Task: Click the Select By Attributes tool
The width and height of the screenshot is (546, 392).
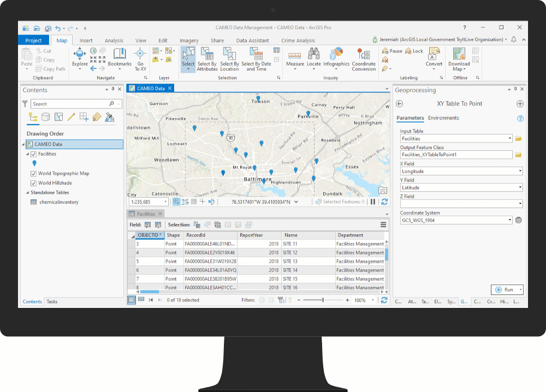Action: (207, 57)
